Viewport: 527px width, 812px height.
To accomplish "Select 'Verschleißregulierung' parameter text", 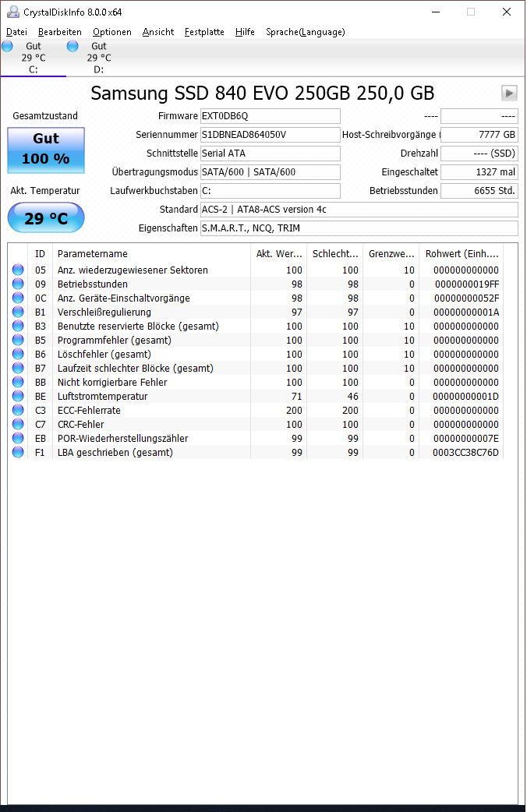I will [x=104, y=312].
